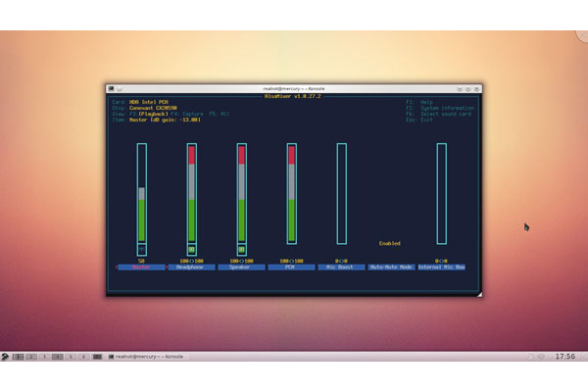Click F6 Select sound card entry
The image size is (588, 392).
tap(438, 114)
